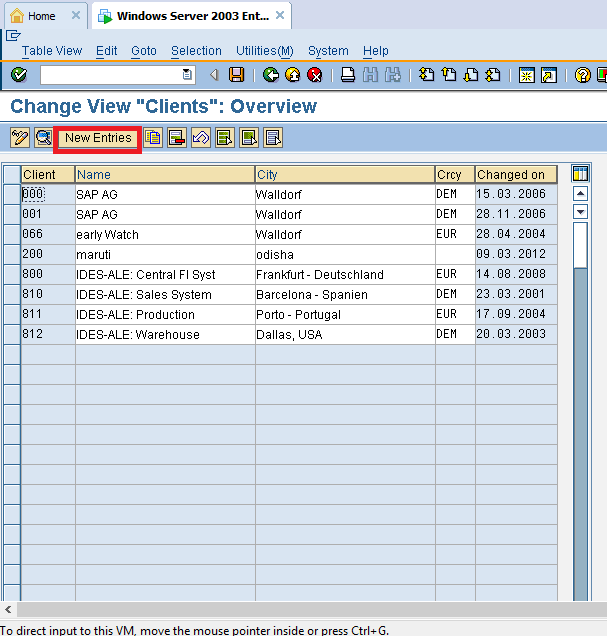Screen dimensions: 607x636
Task: Click the green Back arrow icon
Action: 271,75
